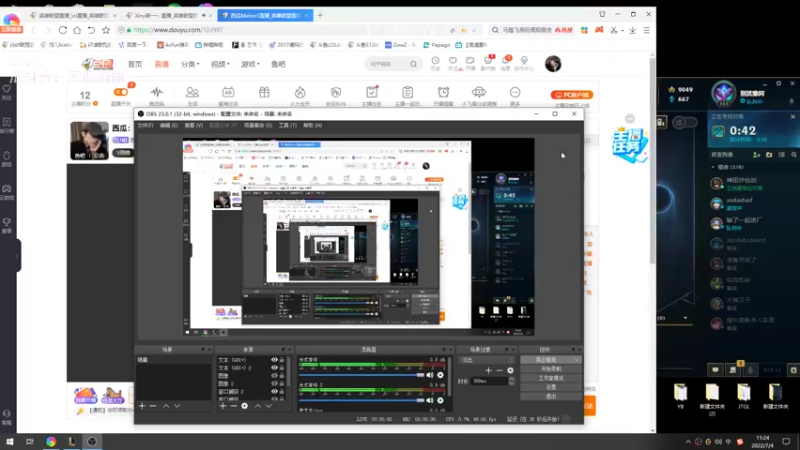This screenshot has height=450, width=800.
Task: Click the 工作室模式 button in OBS
Action: (551, 378)
